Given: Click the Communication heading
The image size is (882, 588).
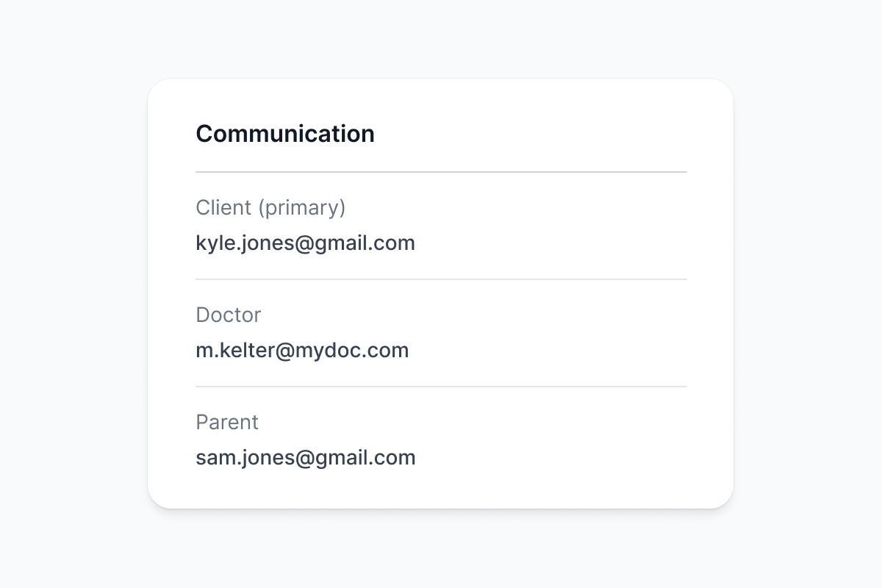Looking at the screenshot, I should click(284, 134).
